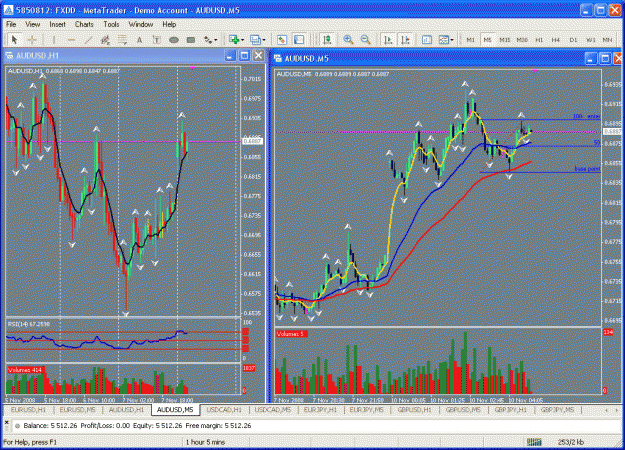The image size is (625, 450).
Task: Switch to M1 timeframe
Action: (470, 40)
